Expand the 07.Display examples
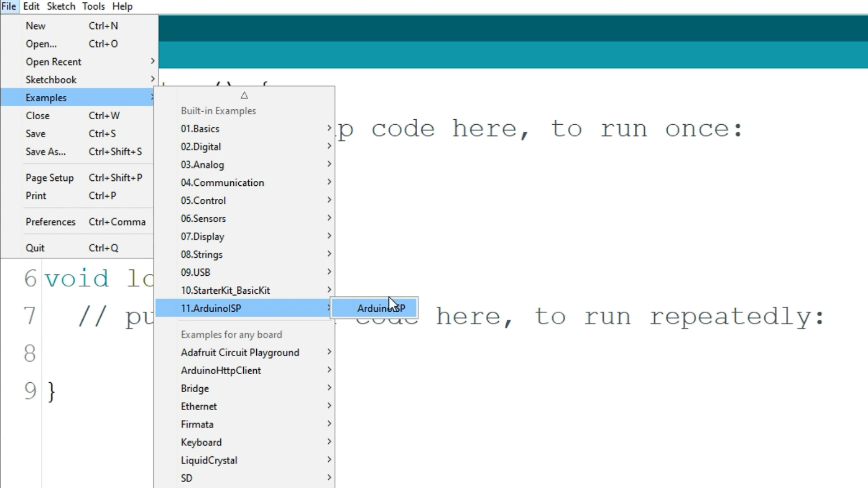This screenshot has width=868, height=488. [x=245, y=237]
